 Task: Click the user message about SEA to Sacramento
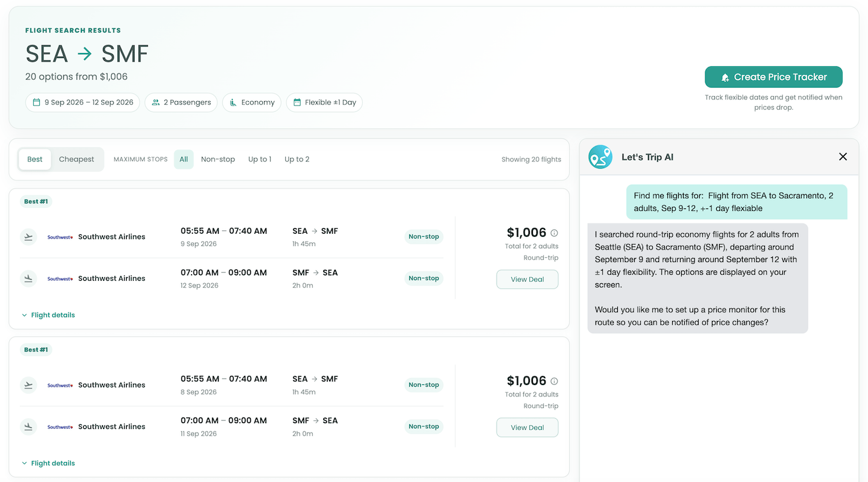(737, 202)
